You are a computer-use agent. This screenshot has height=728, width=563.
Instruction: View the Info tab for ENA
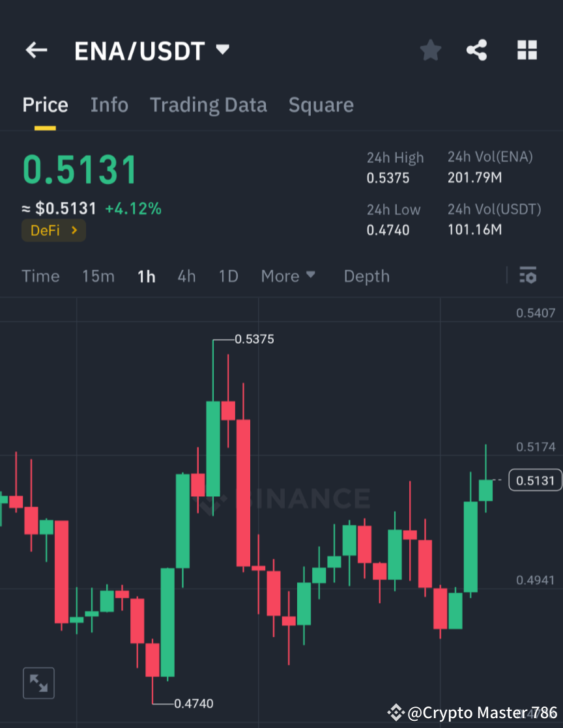tap(109, 105)
